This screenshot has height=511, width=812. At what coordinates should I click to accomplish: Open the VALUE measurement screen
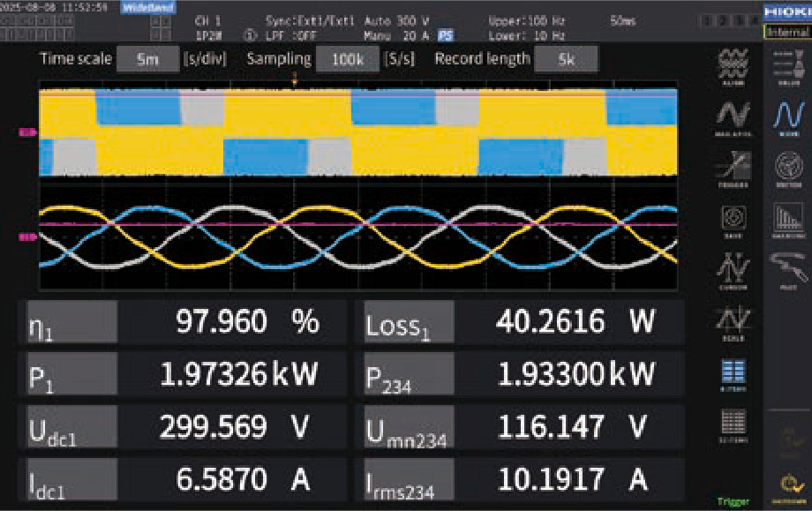coord(786,64)
